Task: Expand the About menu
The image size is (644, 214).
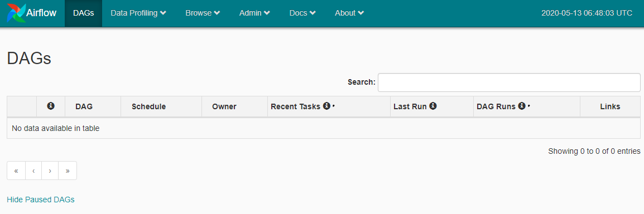Action: point(349,13)
